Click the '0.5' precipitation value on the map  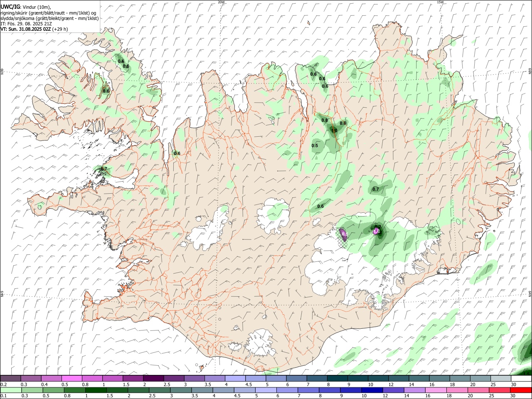[315, 146]
